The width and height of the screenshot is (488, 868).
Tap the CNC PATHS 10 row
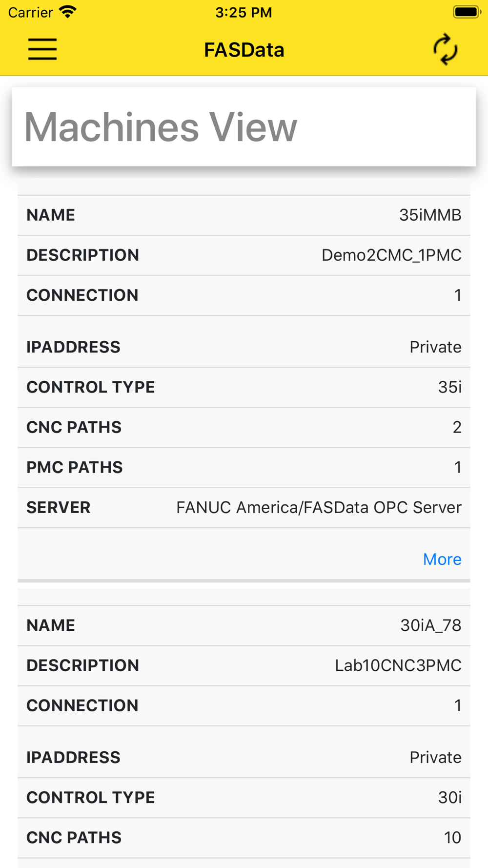pos(244,837)
